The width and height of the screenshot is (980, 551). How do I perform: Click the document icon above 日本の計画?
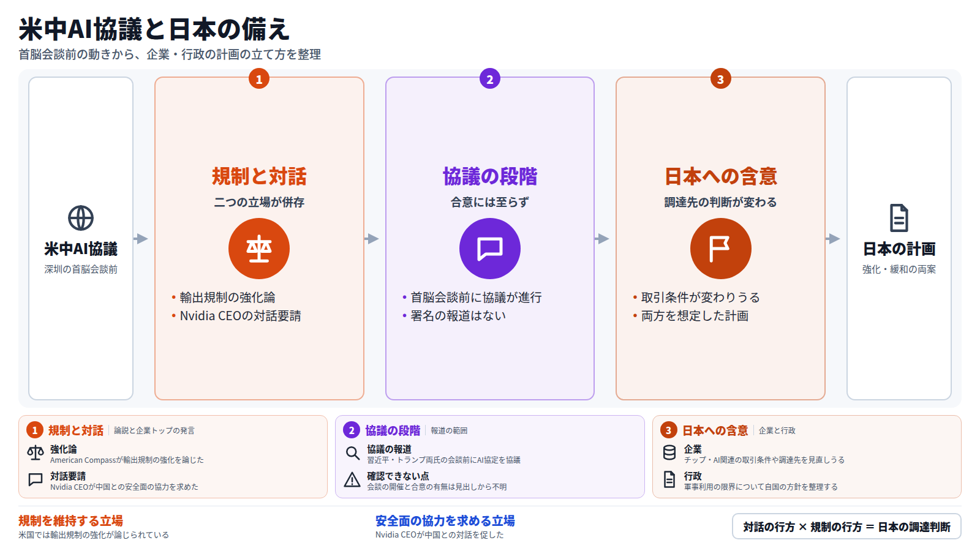(899, 218)
